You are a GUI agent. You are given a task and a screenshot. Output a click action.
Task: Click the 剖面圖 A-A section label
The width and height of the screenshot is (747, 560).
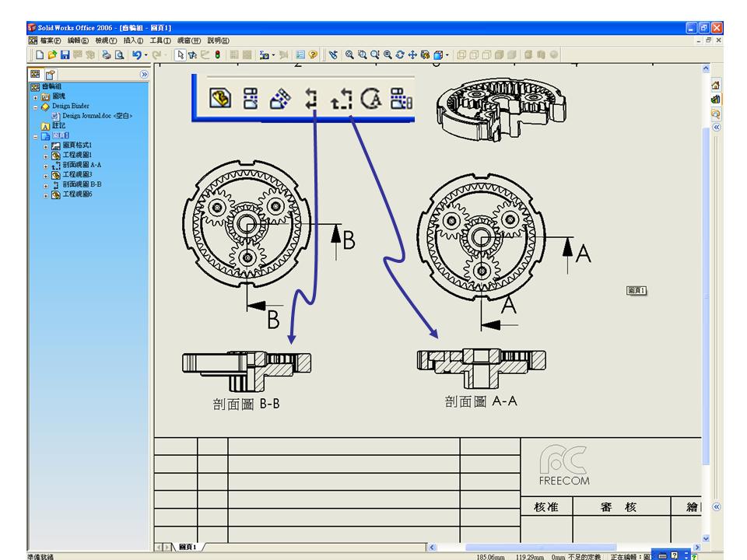coord(481,401)
